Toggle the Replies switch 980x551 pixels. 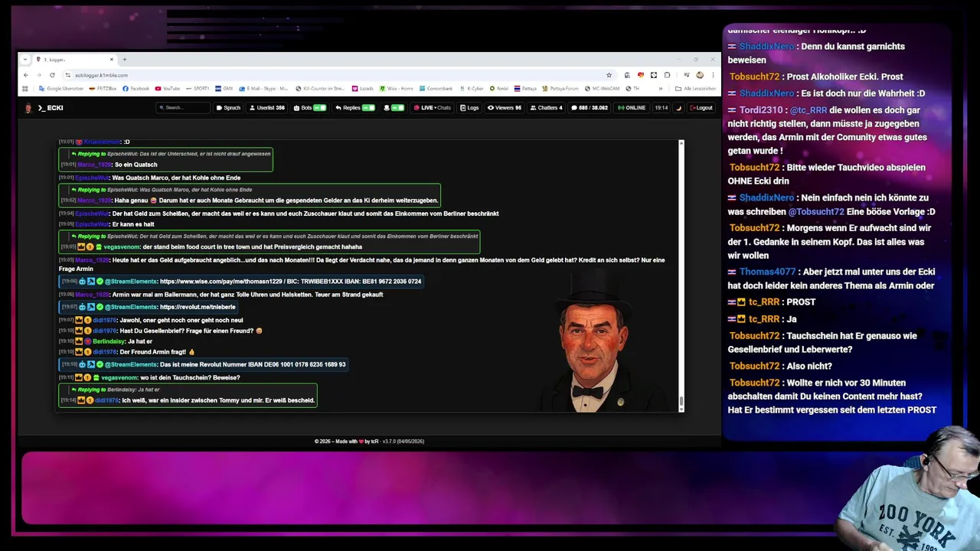368,108
